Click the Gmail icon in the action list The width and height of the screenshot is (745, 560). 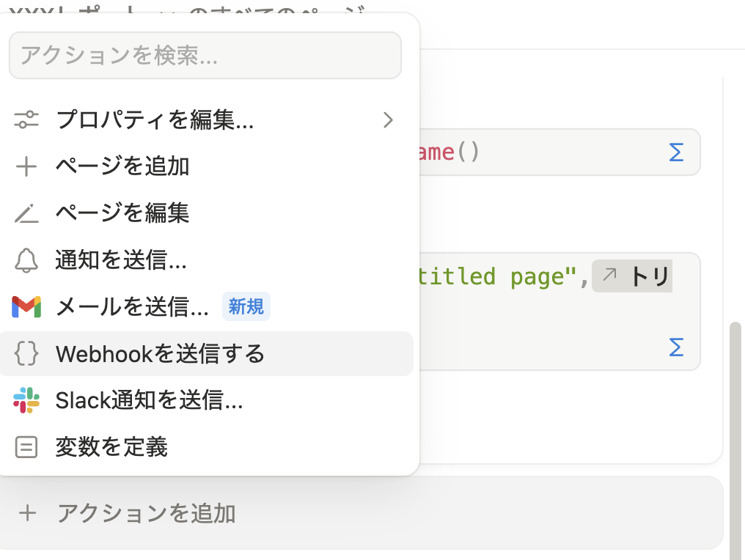[x=26, y=306]
